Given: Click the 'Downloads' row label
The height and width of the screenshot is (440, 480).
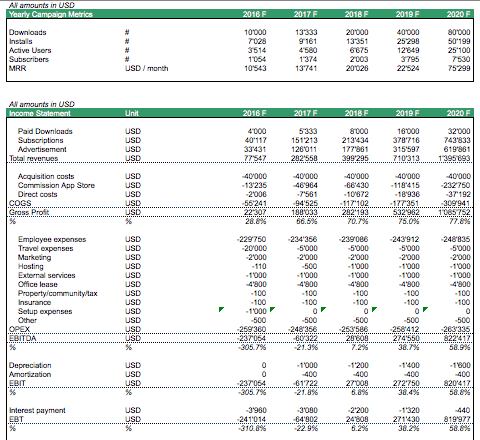Looking at the screenshot, I should pyautogui.click(x=28, y=32).
